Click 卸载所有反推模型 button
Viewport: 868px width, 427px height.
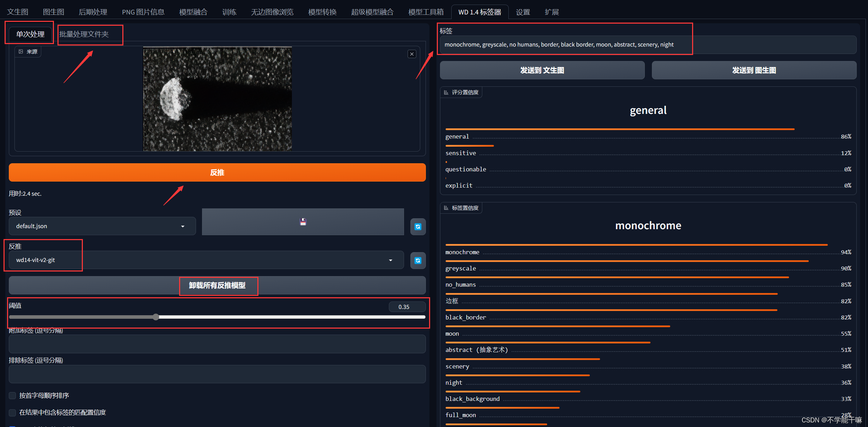(217, 285)
